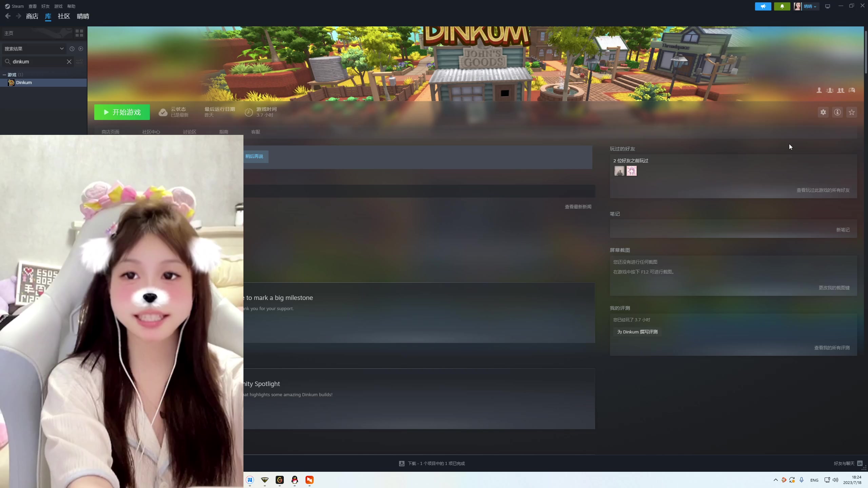Open the orange-red taskbar app icon
This screenshot has width=868, height=488.
coord(310,480)
